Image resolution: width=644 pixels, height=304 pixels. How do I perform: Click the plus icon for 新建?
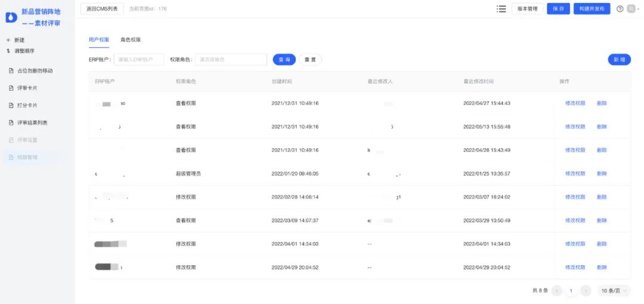tap(8, 40)
